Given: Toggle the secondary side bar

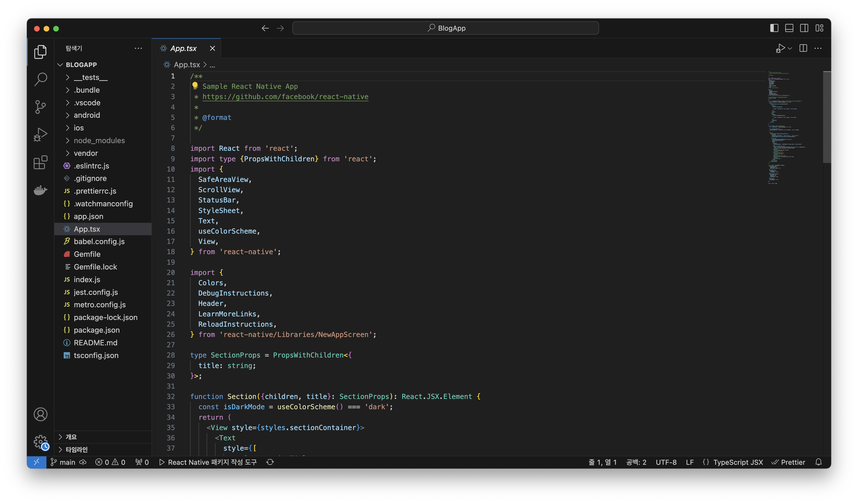Looking at the screenshot, I should pyautogui.click(x=804, y=28).
